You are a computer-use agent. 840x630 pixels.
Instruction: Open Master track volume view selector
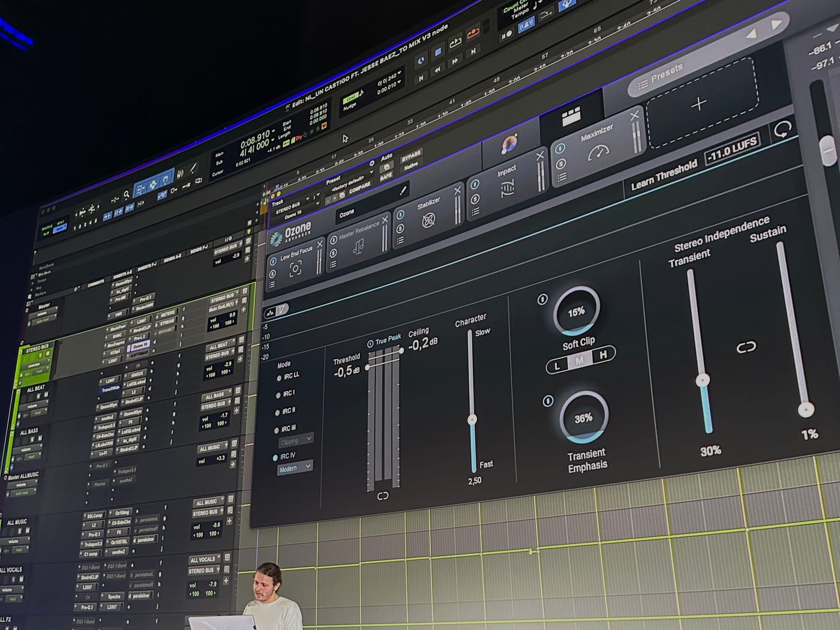(43, 314)
